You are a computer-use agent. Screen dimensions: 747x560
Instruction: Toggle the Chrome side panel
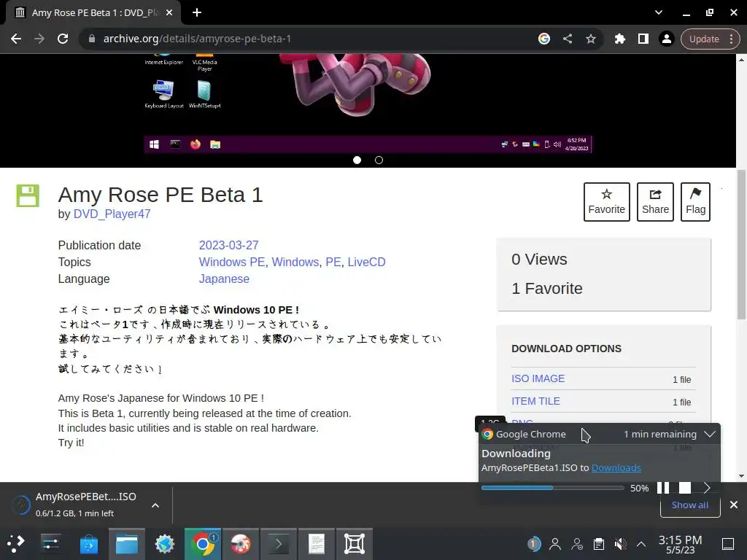(x=643, y=39)
